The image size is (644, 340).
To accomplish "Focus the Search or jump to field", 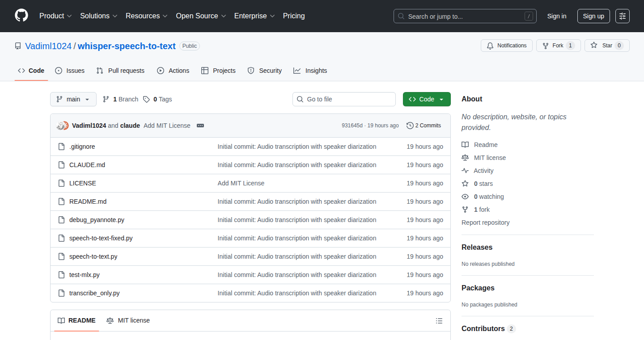I will pos(465,16).
